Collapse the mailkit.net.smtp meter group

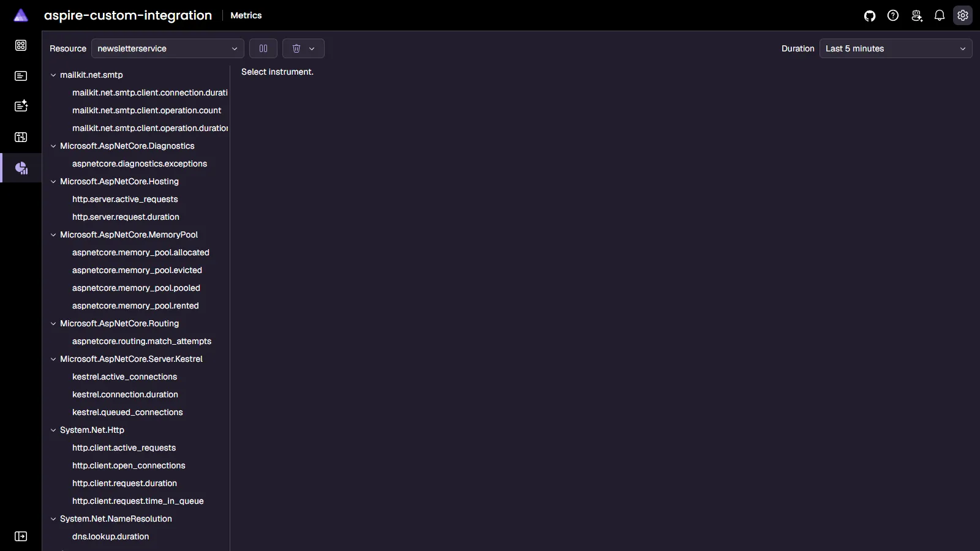point(53,75)
